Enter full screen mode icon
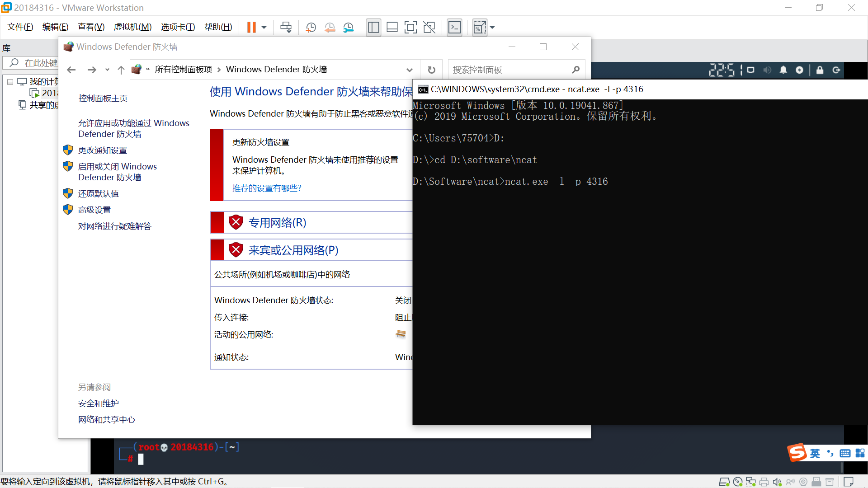 tap(410, 28)
